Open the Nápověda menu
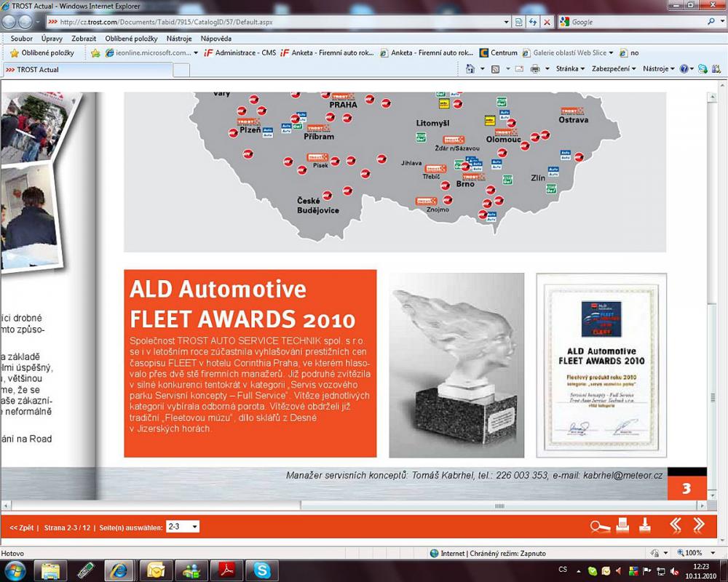 216,39
